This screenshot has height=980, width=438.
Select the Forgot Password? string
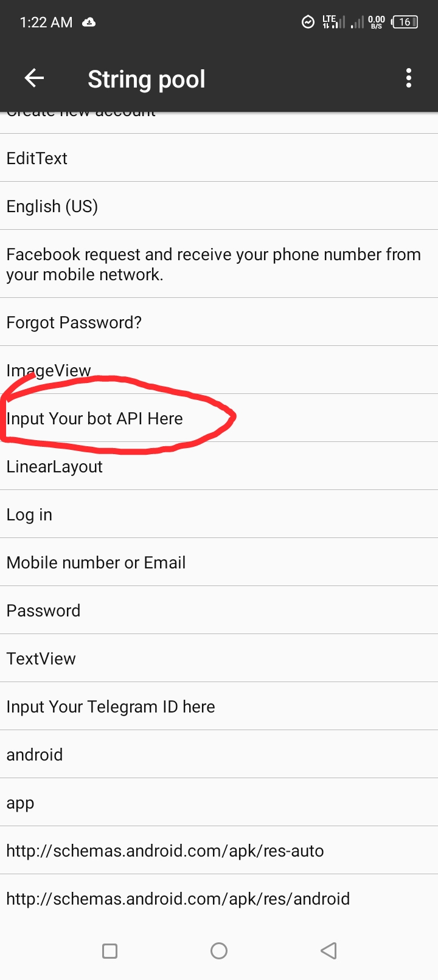219,322
